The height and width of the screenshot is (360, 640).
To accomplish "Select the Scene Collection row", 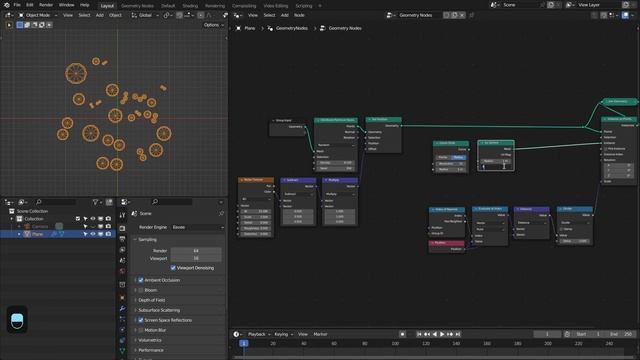I will click(x=32, y=211).
